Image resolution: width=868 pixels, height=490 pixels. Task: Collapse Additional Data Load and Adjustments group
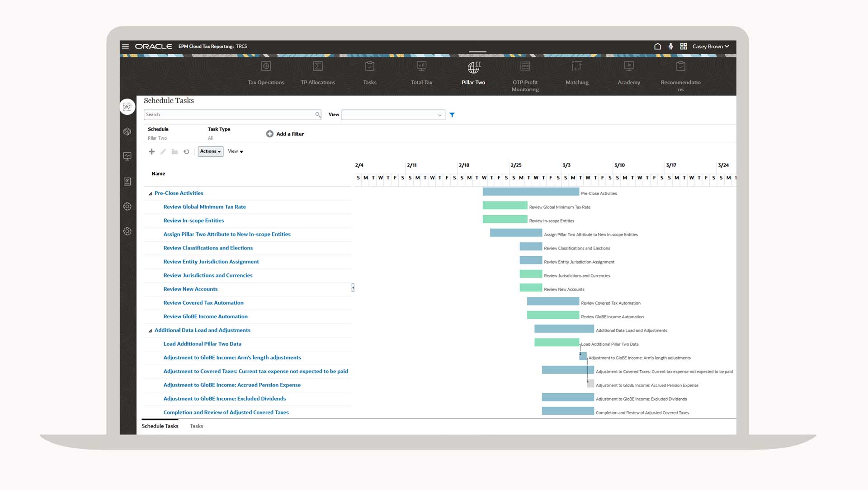150,331
